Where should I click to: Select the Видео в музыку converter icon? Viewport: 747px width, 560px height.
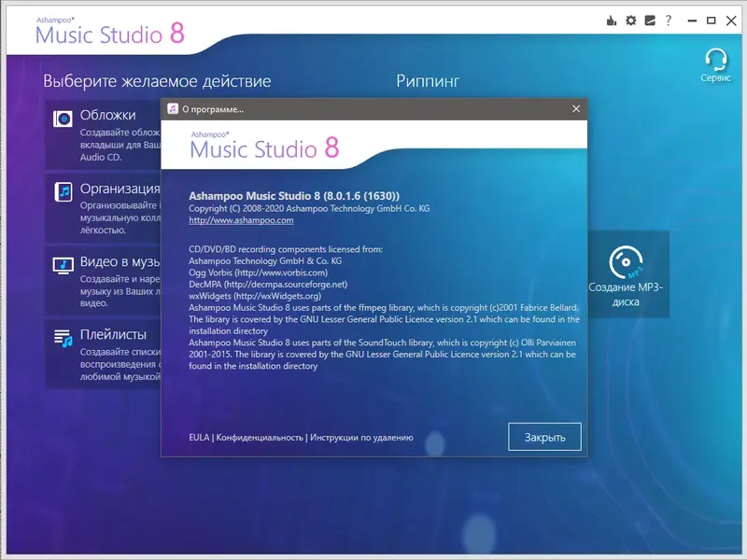point(62,264)
